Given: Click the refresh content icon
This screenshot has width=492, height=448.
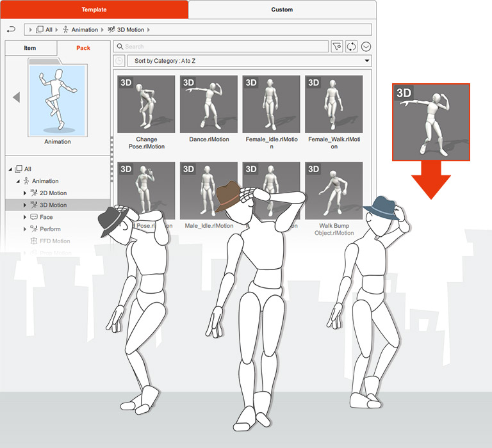Looking at the screenshot, I should pos(352,46).
